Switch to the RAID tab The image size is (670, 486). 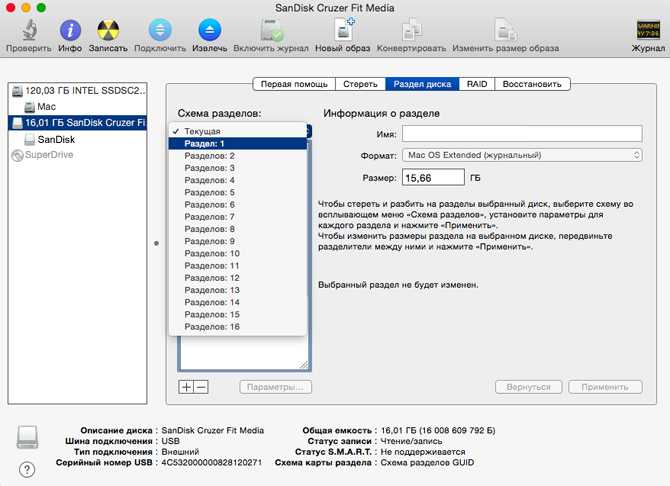coord(477,84)
